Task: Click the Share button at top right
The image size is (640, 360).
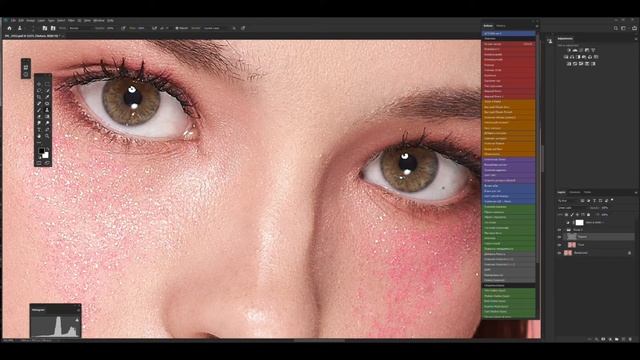Action: [634, 28]
